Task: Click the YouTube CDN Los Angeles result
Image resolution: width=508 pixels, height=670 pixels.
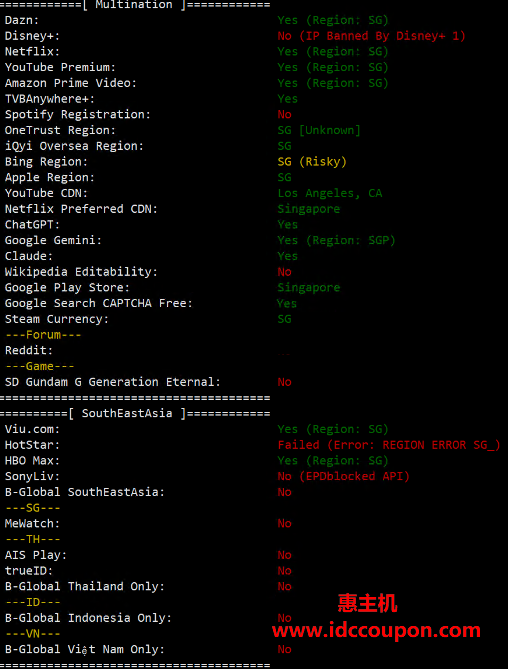Action: (x=330, y=193)
